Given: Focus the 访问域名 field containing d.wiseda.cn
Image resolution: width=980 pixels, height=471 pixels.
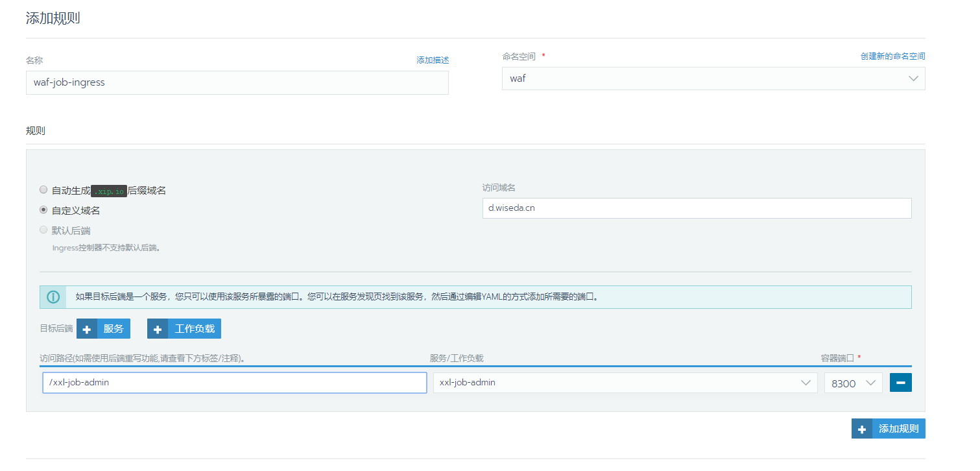Looking at the screenshot, I should pyautogui.click(x=697, y=208).
